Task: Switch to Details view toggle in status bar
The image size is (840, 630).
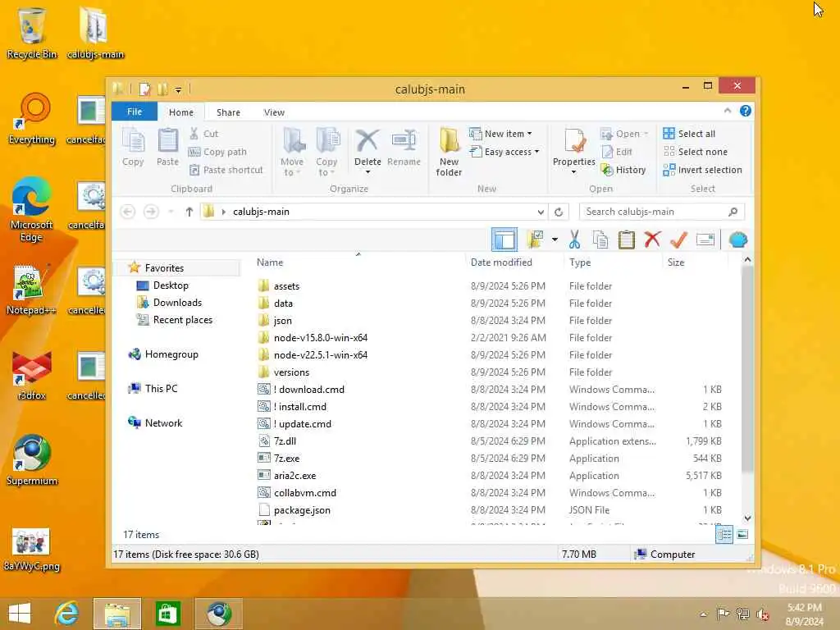Action: pyautogui.click(x=724, y=534)
